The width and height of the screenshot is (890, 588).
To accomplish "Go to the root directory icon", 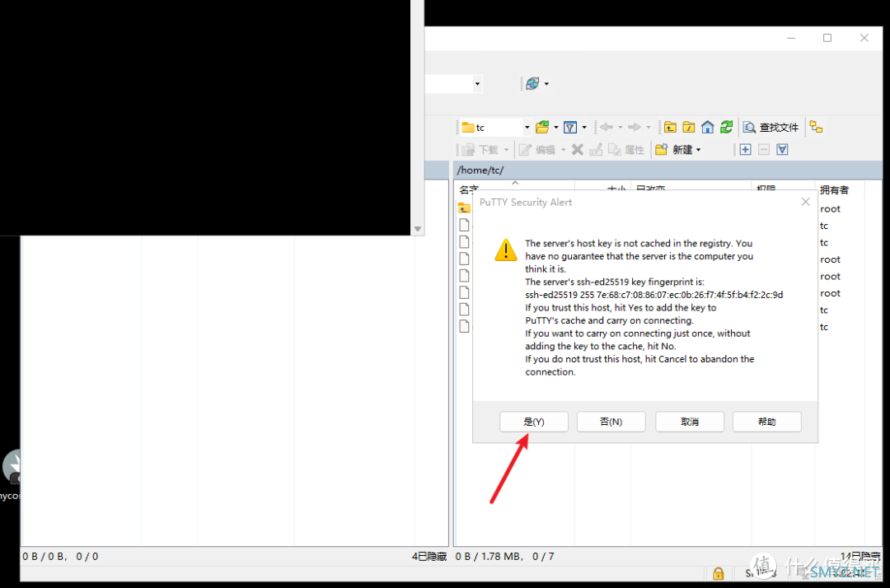I will pyautogui.click(x=688, y=127).
